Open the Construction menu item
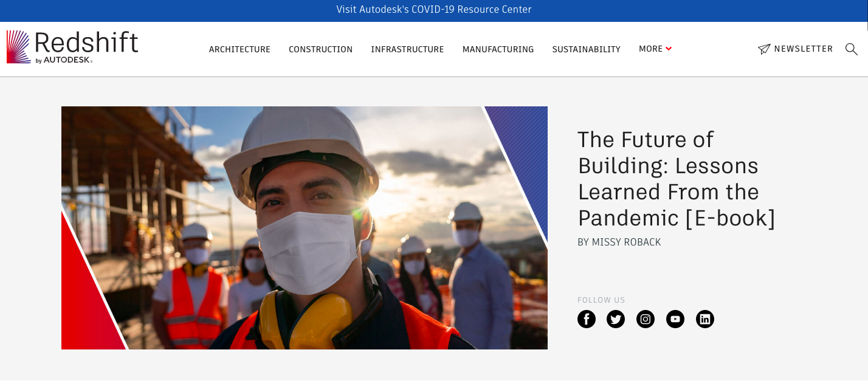The height and width of the screenshot is (392, 868). pos(320,49)
